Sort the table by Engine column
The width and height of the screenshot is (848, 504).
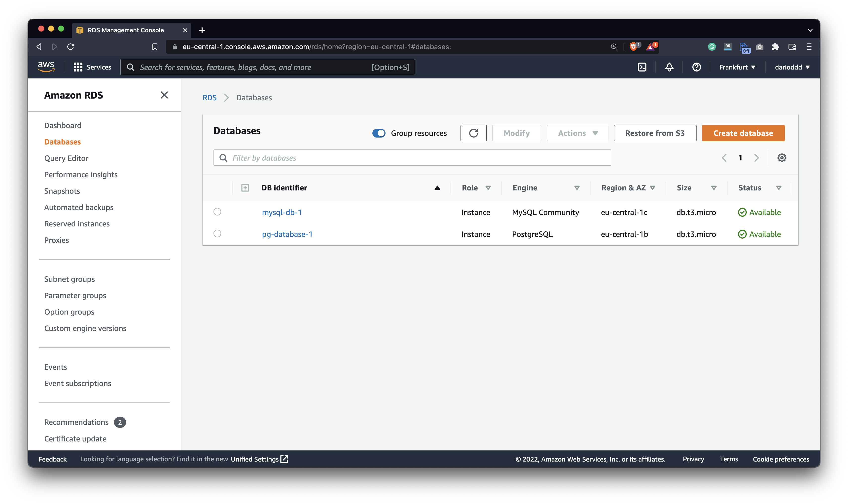(577, 188)
